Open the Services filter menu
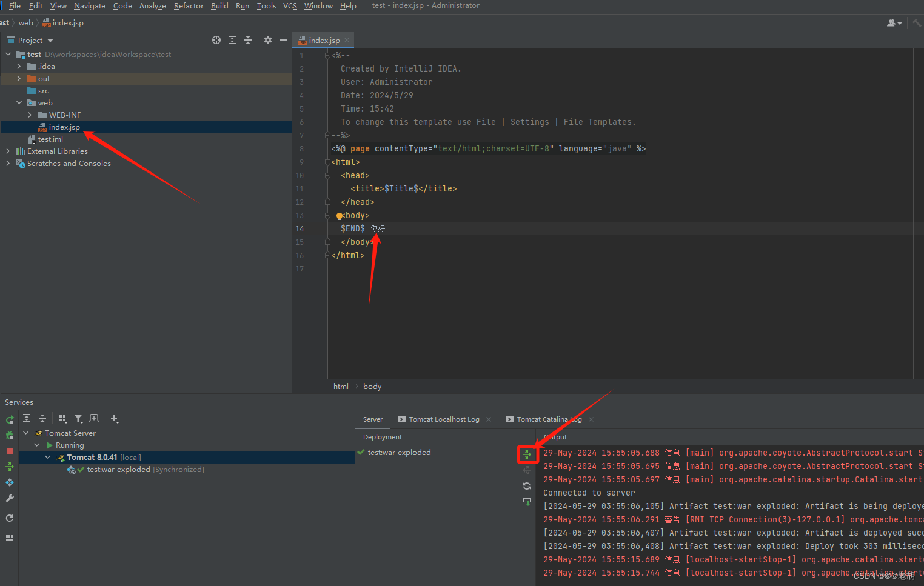 78,419
